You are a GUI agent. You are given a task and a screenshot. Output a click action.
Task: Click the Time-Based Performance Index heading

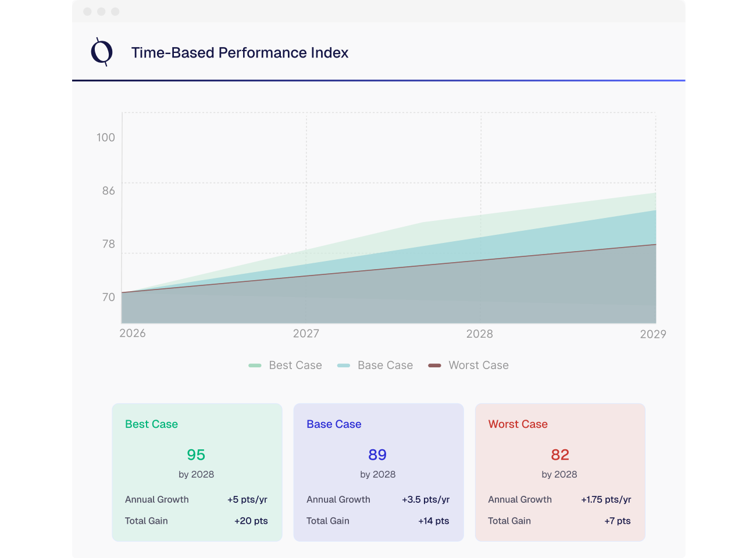[240, 53]
